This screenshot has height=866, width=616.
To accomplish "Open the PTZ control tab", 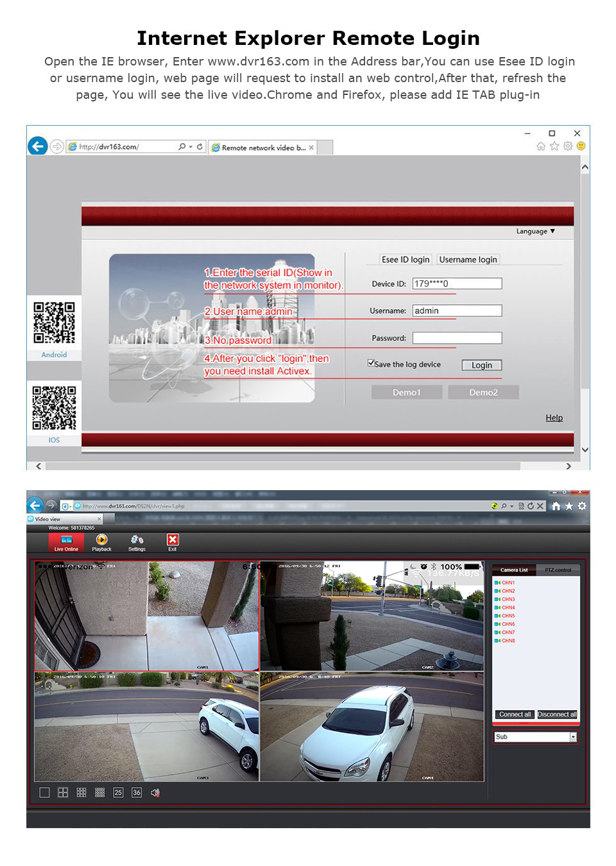I will click(558, 570).
